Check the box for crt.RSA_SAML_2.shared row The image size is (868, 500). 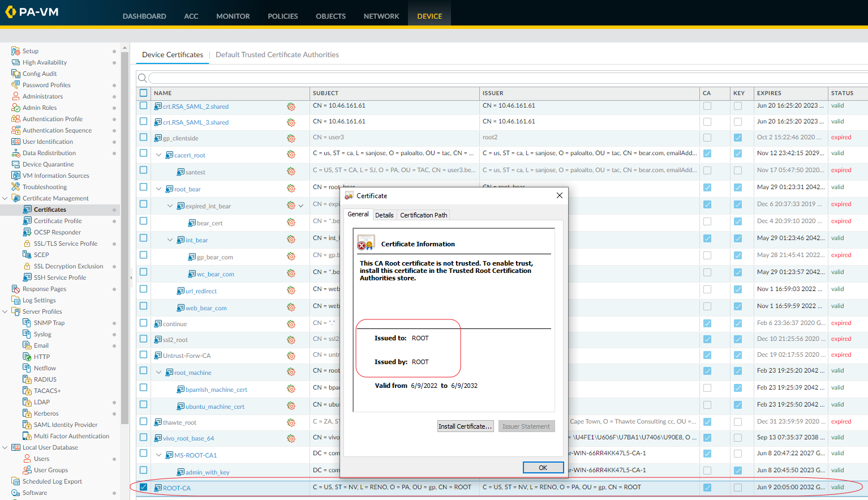click(143, 106)
